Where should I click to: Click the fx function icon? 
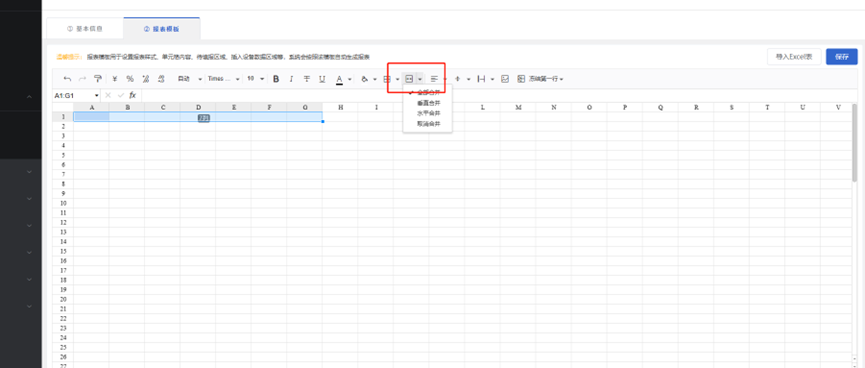pyautogui.click(x=132, y=95)
